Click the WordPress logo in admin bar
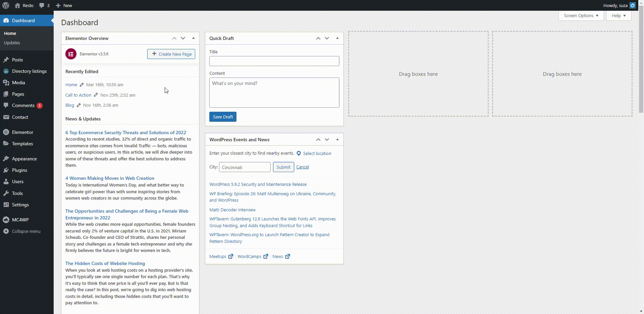Viewport: 644px width, 314px height. (6, 5)
